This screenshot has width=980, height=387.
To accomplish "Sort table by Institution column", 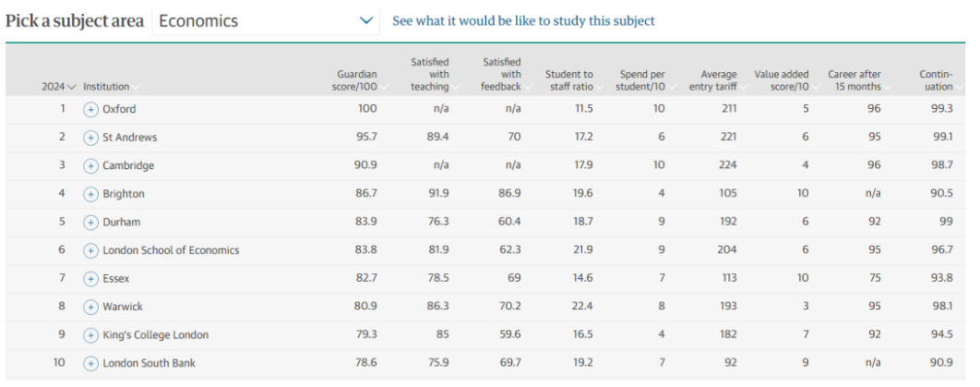I will pos(111,87).
